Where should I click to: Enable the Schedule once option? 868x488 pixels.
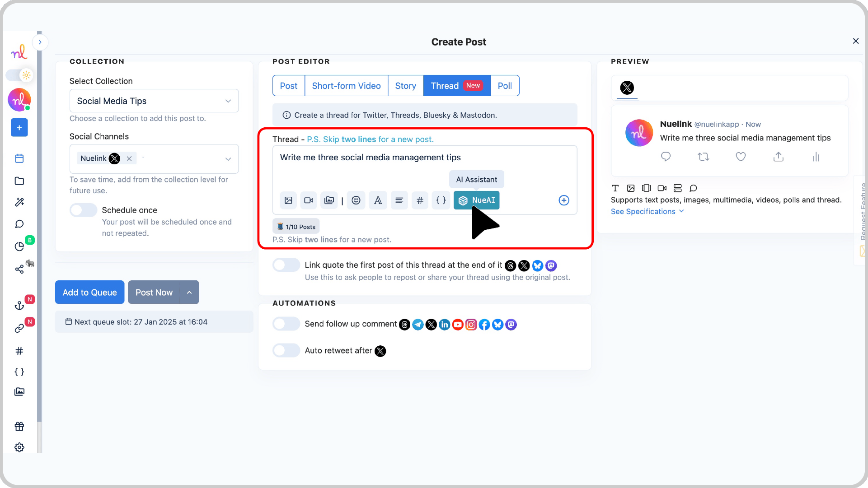[83, 209]
